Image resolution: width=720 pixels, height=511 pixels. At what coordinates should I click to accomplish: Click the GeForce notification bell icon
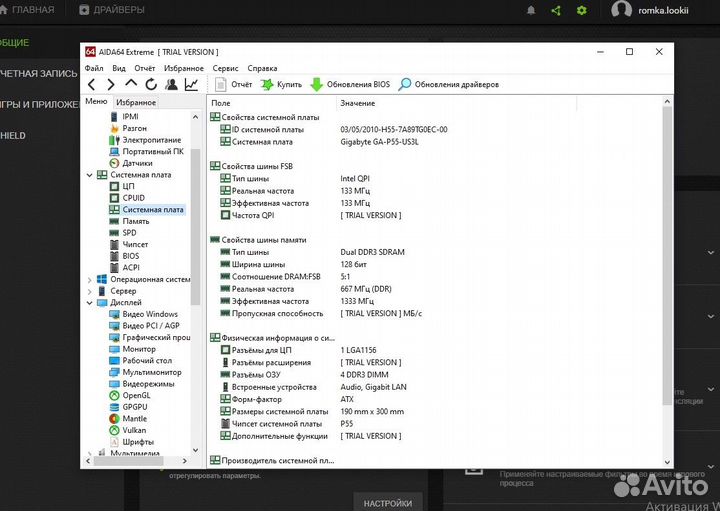pyautogui.click(x=531, y=10)
